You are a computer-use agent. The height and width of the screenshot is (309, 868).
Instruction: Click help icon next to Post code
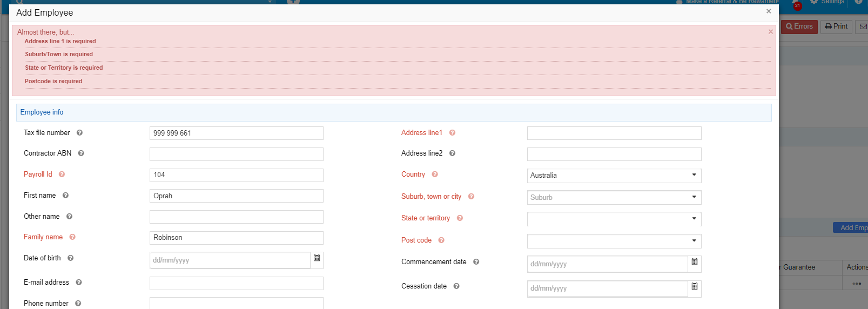pos(441,240)
